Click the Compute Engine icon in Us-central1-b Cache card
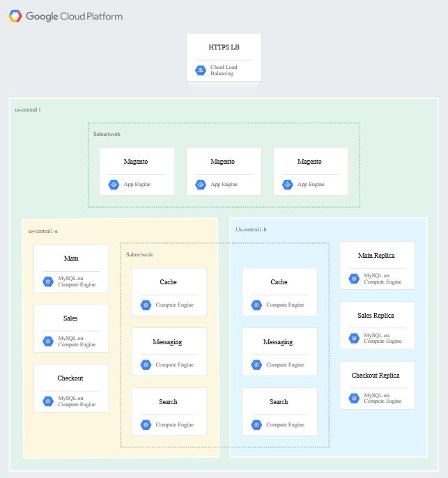Screen dimensions: 448x478 (x=256, y=305)
